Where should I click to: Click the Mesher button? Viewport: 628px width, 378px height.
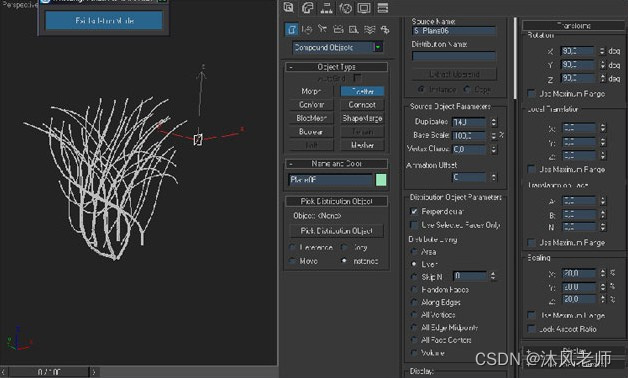[x=362, y=145]
